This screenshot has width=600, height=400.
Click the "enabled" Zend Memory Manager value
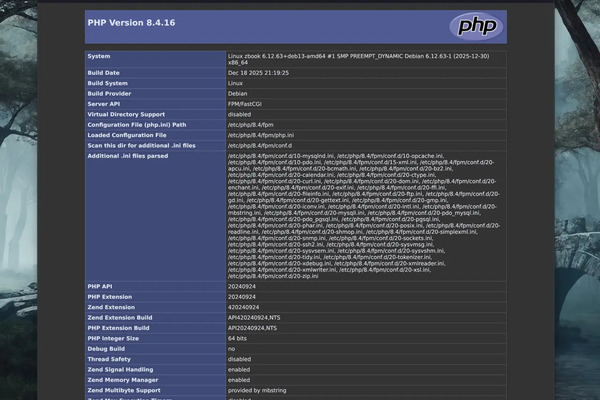coord(239,380)
